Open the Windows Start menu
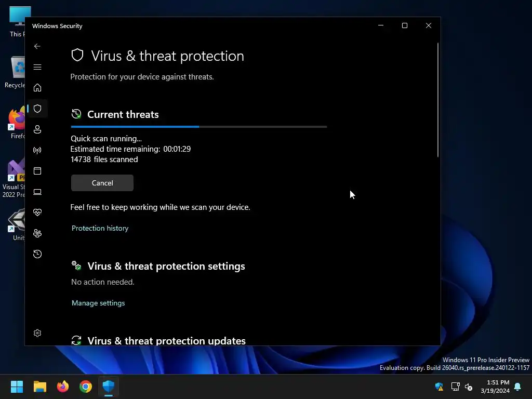This screenshot has height=399, width=532. click(x=17, y=387)
